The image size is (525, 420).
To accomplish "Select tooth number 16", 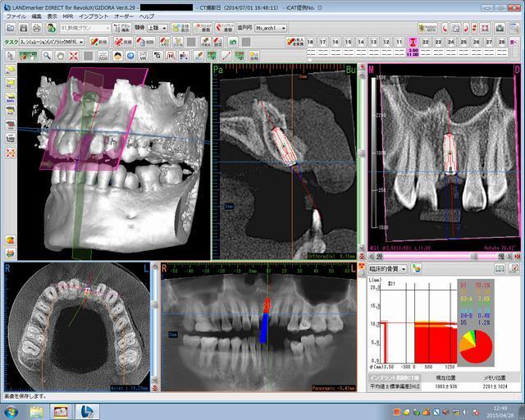I will click(336, 42).
